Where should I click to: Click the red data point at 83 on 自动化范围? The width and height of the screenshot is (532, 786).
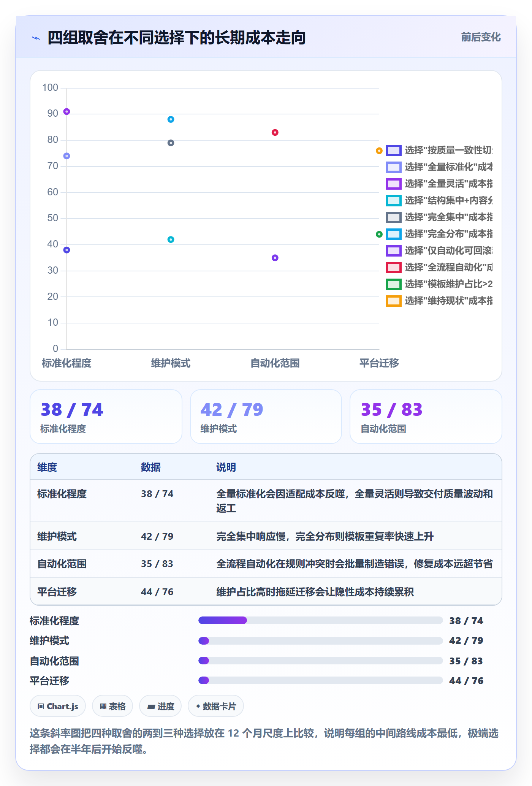[275, 132]
